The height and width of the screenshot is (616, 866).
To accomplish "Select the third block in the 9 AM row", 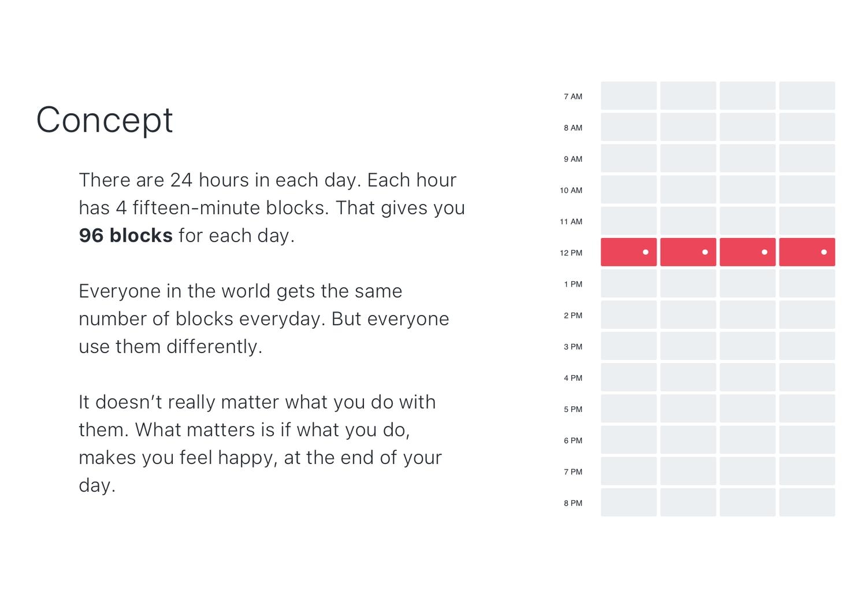I will [x=748, y=158].
